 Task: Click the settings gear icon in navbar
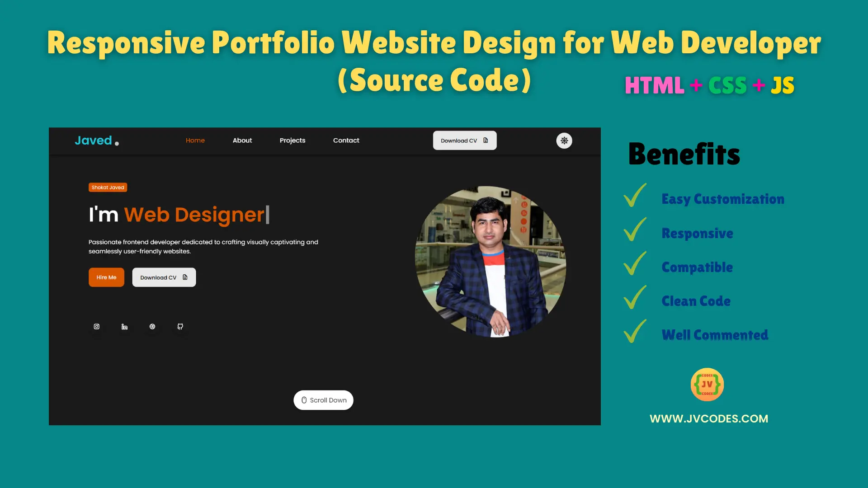point(564,141)
